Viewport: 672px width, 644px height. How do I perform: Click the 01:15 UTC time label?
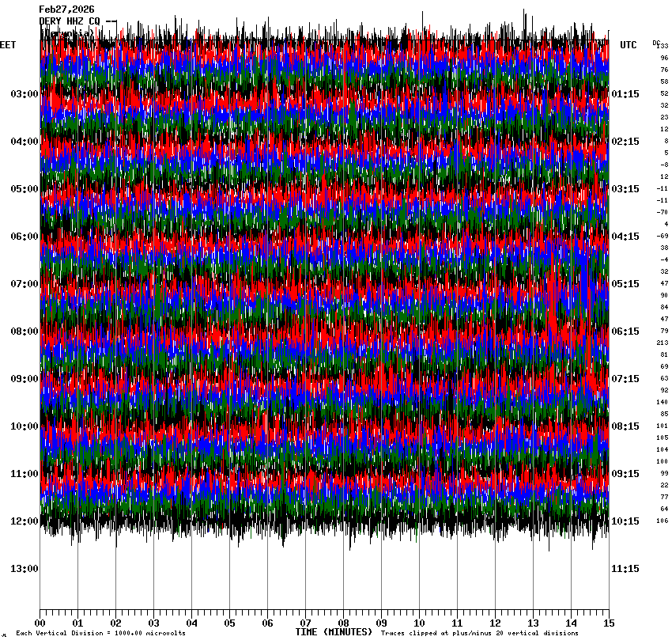[625, 94]
